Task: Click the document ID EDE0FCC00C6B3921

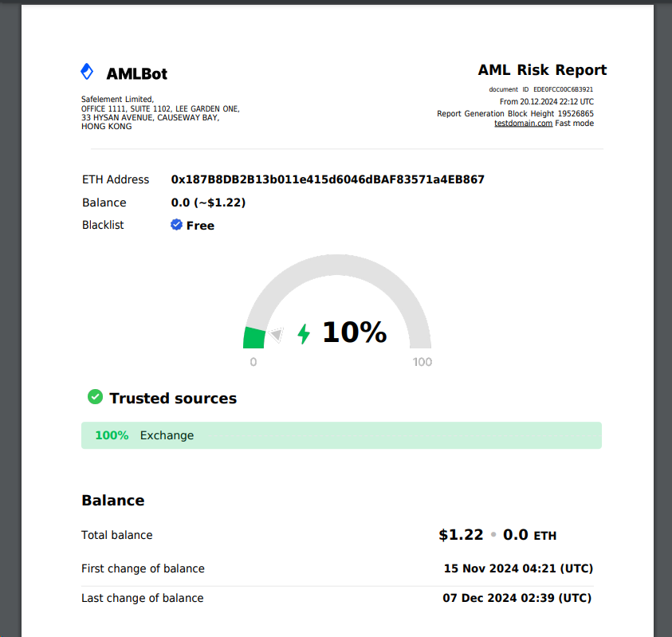Action: click(x=563, y=90)
